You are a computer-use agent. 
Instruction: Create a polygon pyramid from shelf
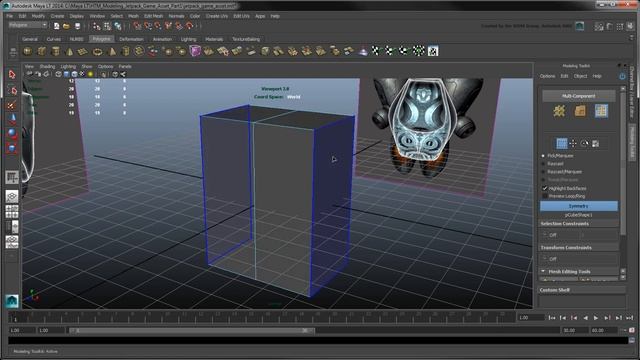click(x=111, y=51)
